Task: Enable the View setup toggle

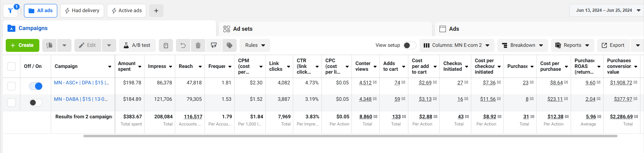Action: click(410, 45)
